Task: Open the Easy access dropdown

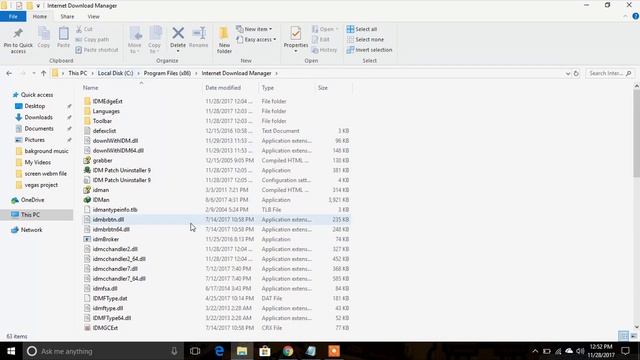Action: (x=256, y=40)
